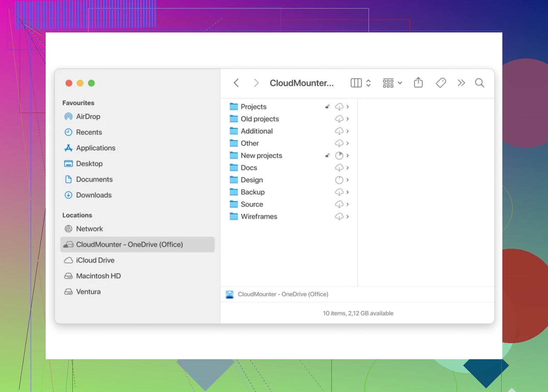Open Desktop in the sidebar
This screenshot has height=392, width=548.
(137, 164)
